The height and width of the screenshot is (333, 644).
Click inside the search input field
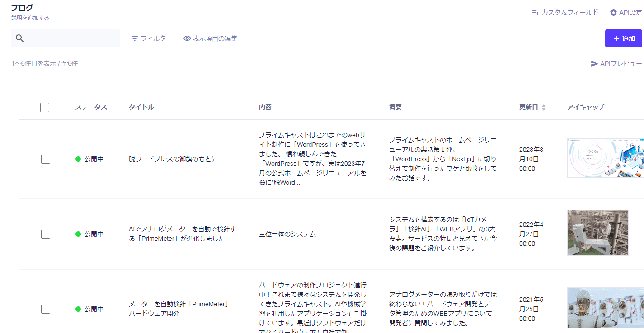[72, 38]
